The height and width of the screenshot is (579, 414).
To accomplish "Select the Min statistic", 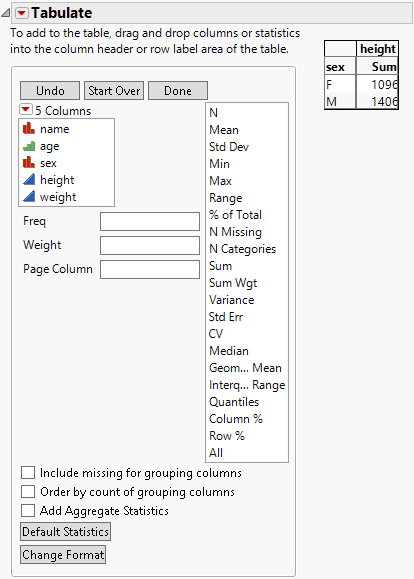I will (219, 164).
